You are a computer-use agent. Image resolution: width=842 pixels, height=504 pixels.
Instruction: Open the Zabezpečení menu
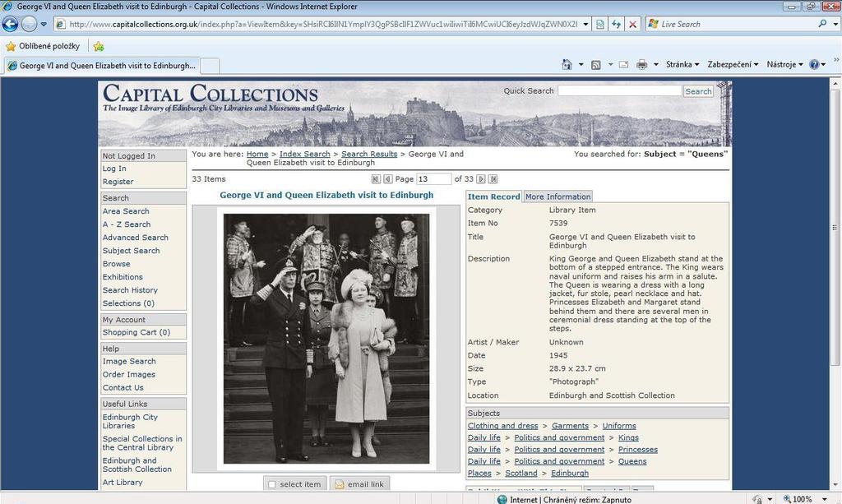click(x=733, y=64)
